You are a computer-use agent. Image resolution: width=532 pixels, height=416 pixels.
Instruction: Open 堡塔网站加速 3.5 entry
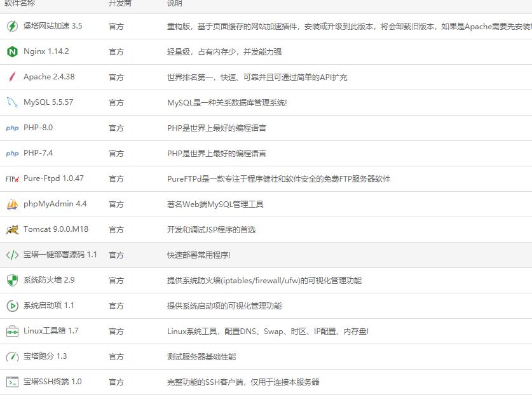pos(53,26)
